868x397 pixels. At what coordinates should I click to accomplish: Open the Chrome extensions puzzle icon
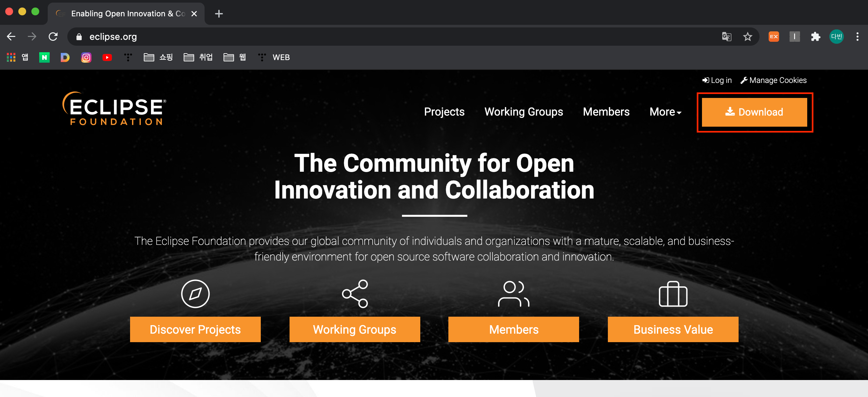pyautogui.click(x=815, y=36)
